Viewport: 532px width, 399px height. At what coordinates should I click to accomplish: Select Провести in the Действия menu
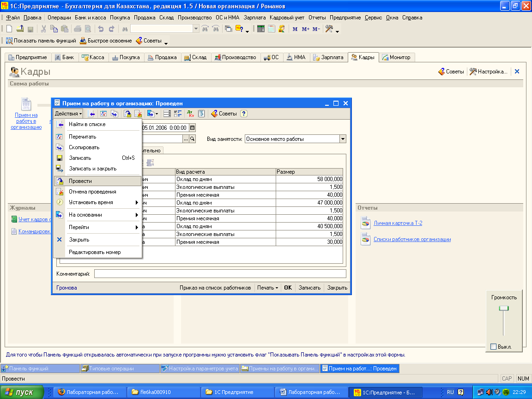[x=98, y=181]
